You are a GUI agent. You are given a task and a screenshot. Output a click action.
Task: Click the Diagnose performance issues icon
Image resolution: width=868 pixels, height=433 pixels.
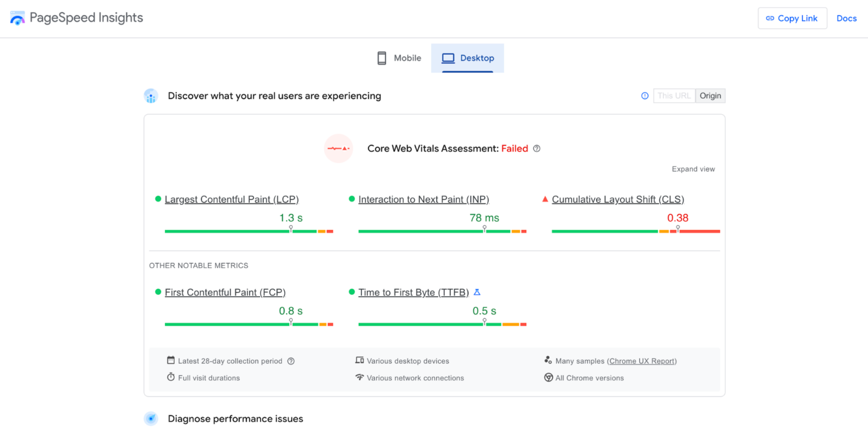[x=151, y=418]
